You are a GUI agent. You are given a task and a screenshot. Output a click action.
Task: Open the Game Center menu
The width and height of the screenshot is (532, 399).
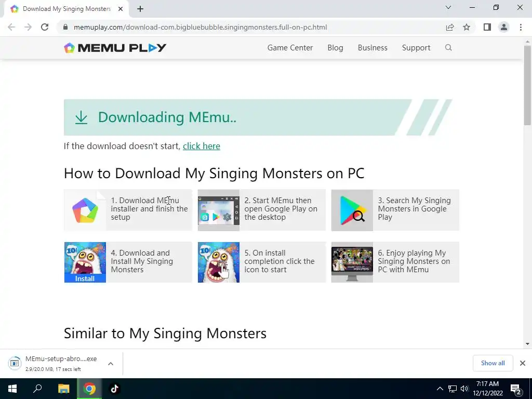pos(290,48)
